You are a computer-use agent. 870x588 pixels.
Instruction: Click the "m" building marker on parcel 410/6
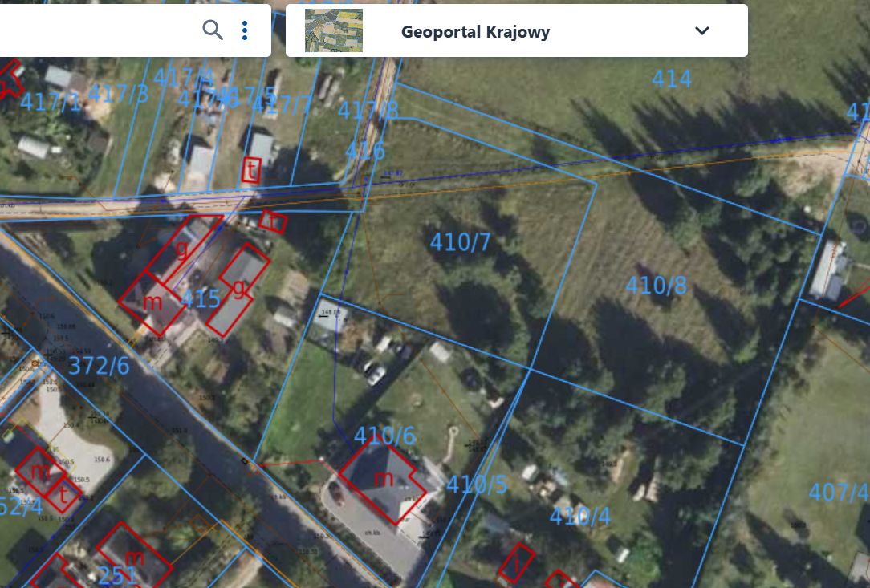[384, 478]
